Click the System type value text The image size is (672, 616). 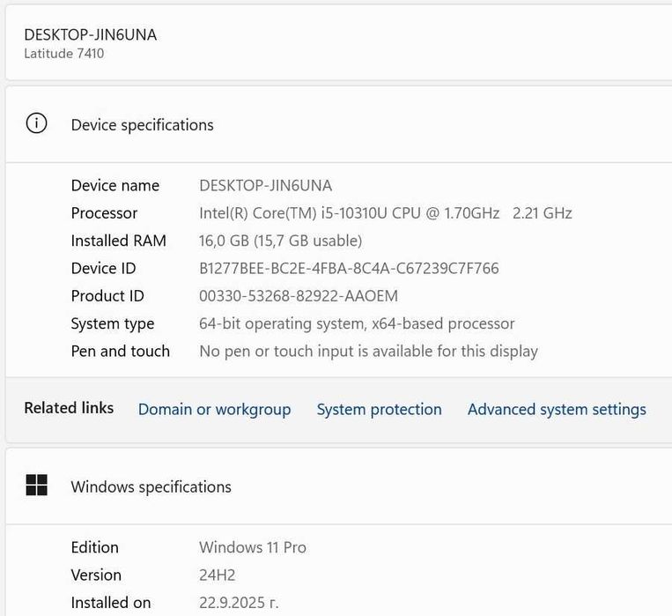click(357, 323)
